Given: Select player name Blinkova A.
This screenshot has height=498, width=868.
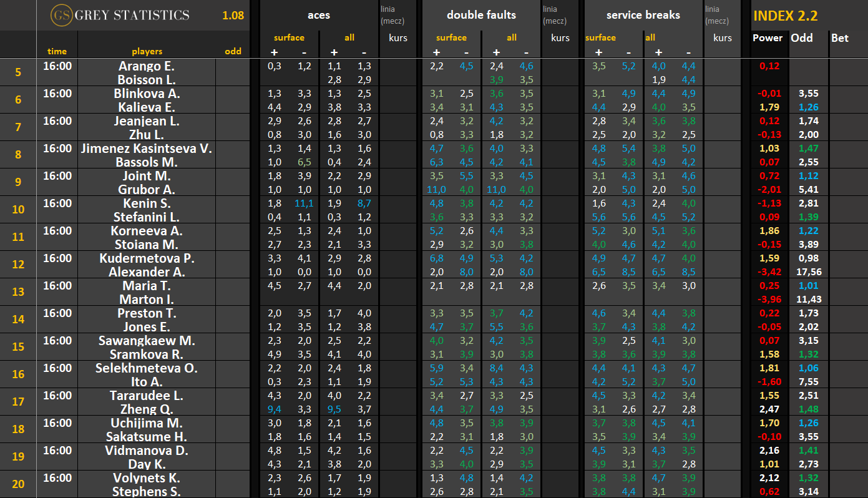Looking at the screenshot, I should (147, 94).
